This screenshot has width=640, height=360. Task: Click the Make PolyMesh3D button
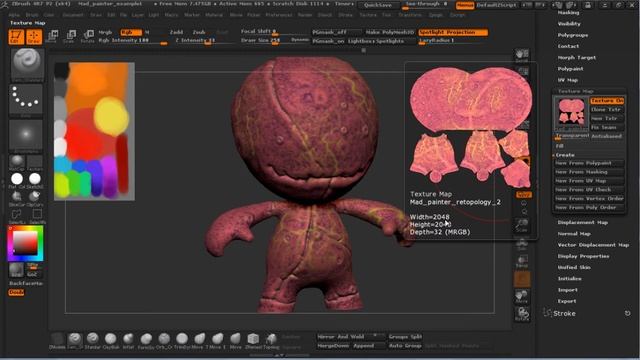click(389, 32)
